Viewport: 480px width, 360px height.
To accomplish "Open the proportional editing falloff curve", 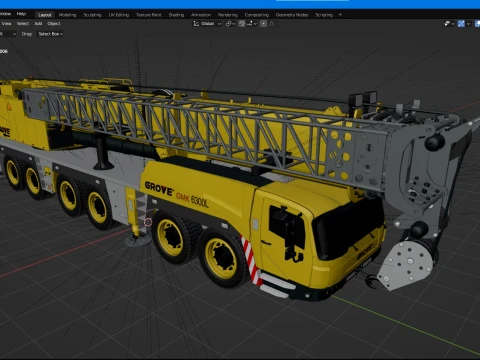I will pyautogui.click(x=272, y=24).
